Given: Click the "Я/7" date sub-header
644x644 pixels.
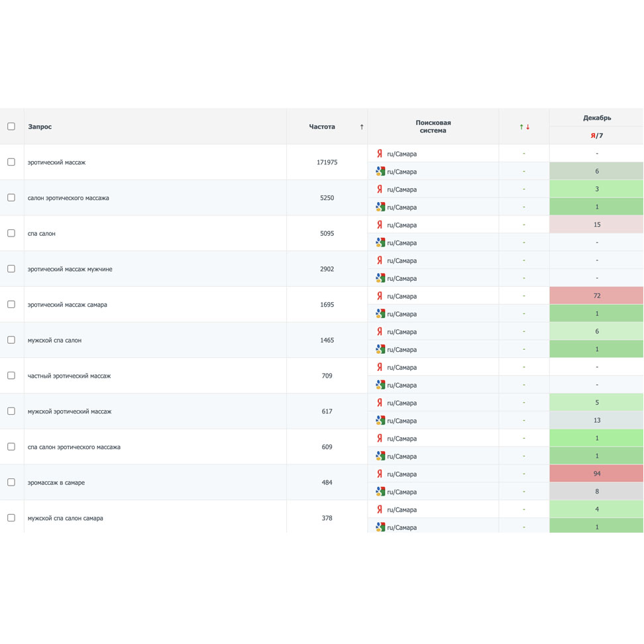Looking at the screenshot, I should 597,136.
